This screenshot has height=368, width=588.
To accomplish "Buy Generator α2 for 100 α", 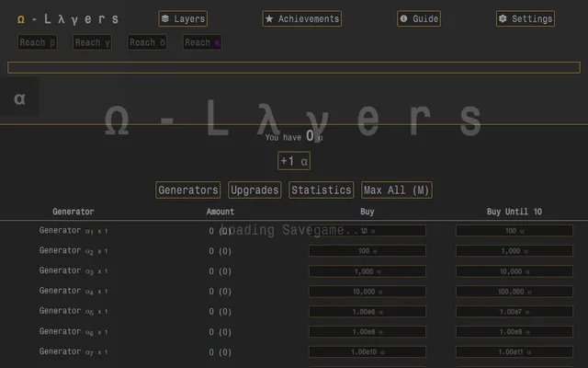I will click(367, 251).
